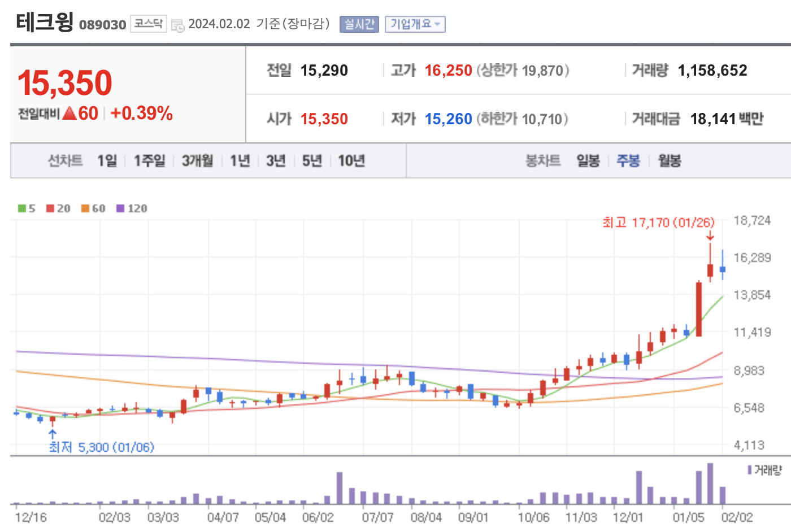
Task: Click the red up-triangle change indicator
Action: click(69, 113)
